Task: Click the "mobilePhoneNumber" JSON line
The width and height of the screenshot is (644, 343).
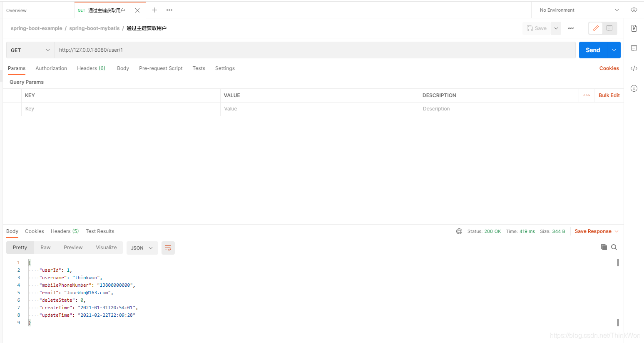Action: point(87,285)
